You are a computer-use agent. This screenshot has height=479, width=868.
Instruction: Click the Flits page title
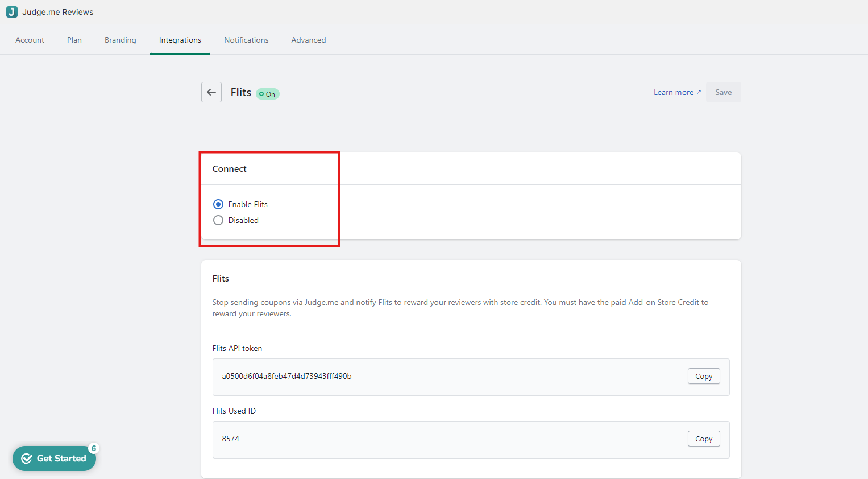tap(241, 92)
